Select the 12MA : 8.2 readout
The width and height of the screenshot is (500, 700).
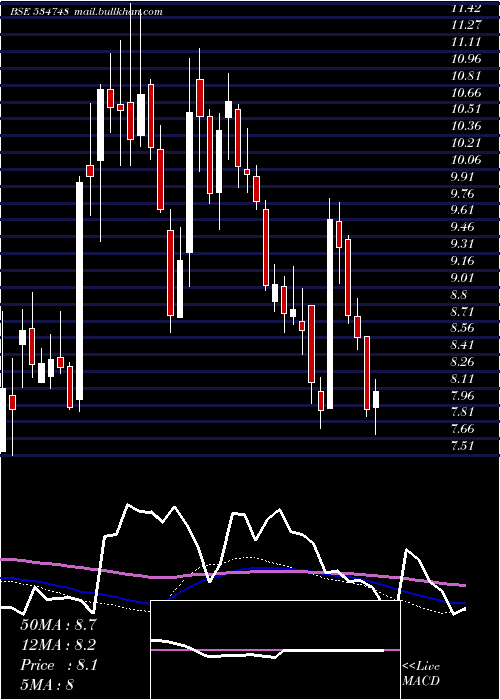(x=58, y=645)
